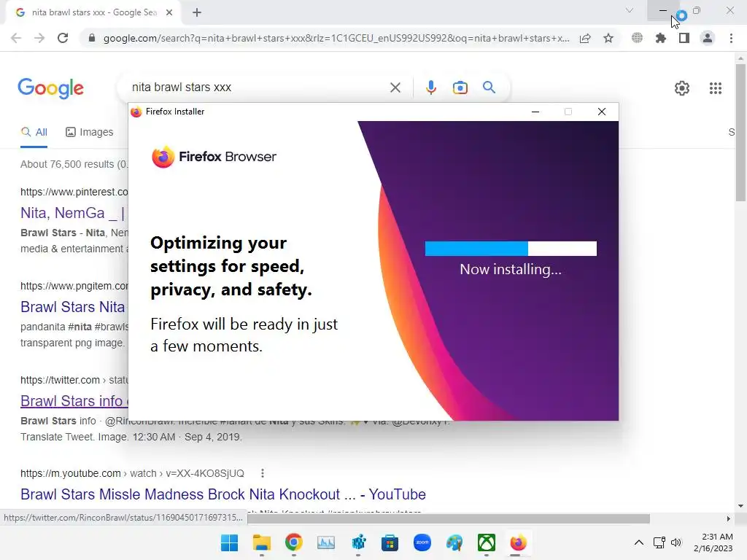
Task: Open a new Chrome tab
Action: (x=197, y=12)
